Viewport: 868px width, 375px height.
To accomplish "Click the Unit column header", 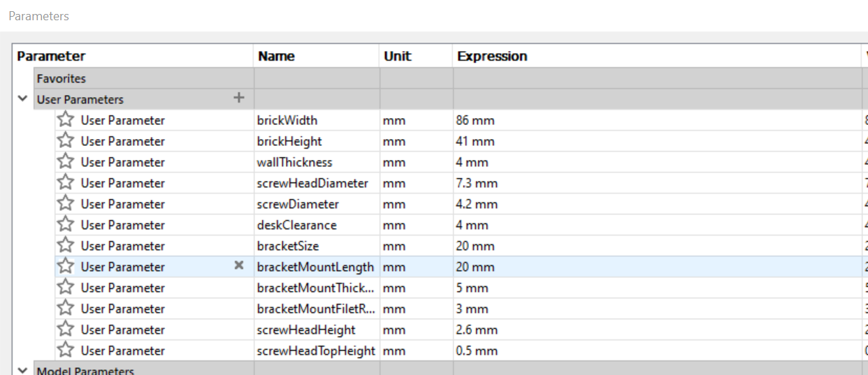I will pos(417,57).
